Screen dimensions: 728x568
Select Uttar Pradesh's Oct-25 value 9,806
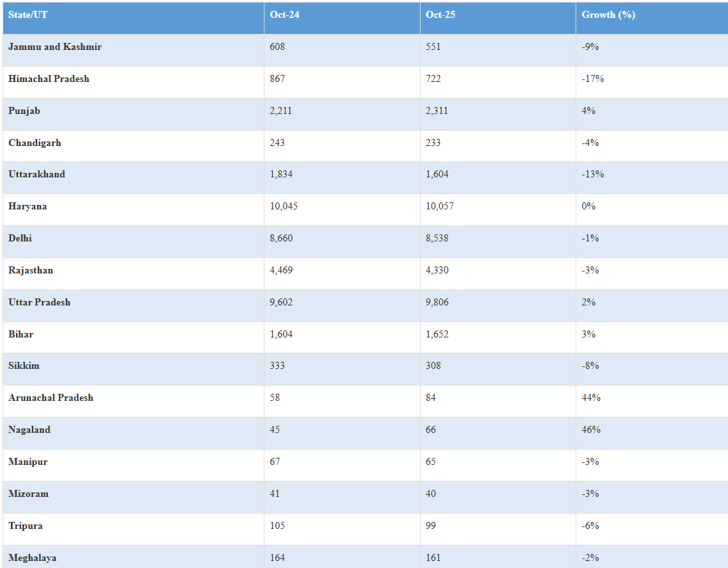coord(437,302)
